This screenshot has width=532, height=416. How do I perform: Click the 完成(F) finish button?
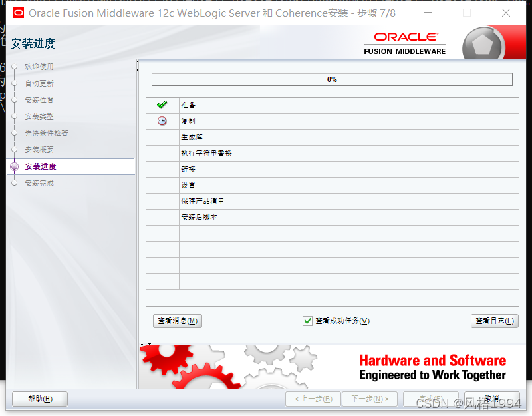click(430, 399)
